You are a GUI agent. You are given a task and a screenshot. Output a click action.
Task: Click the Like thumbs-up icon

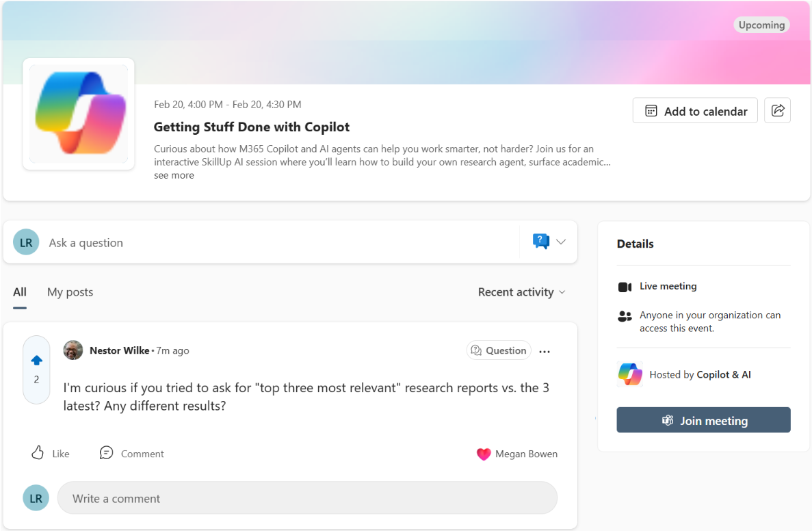tap(38, 453)
